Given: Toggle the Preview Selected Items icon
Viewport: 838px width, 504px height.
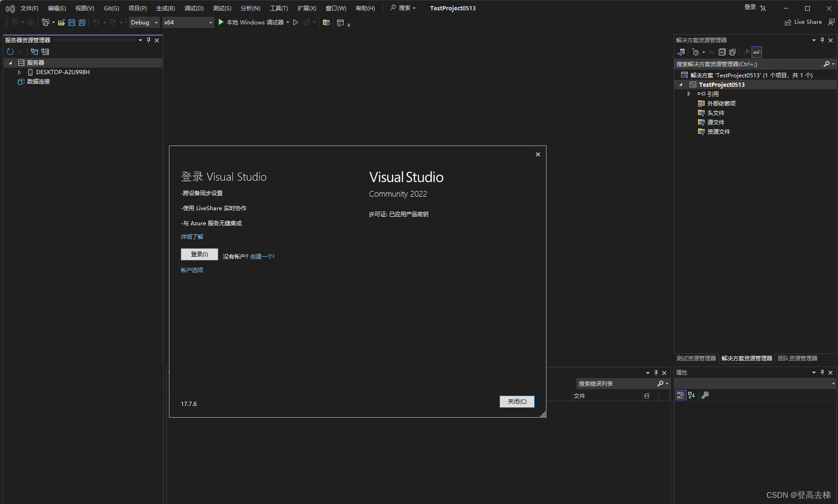Looking at the screenshot, I should click(757, 52).
